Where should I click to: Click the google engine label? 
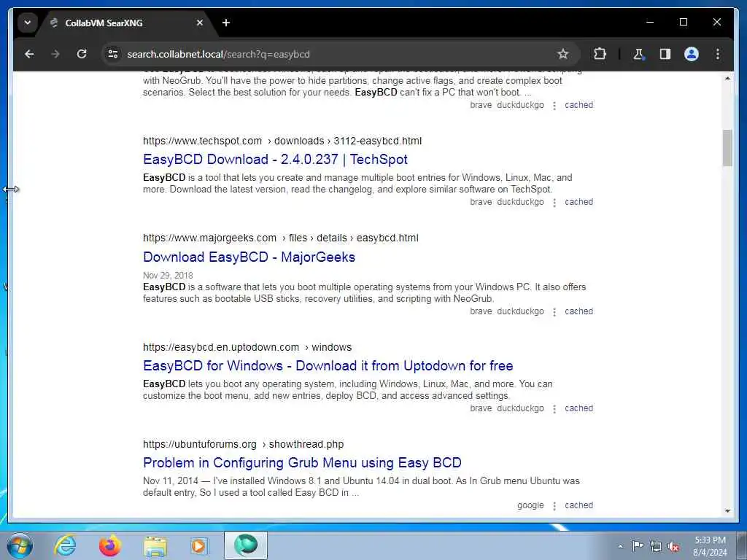(530, 505)
